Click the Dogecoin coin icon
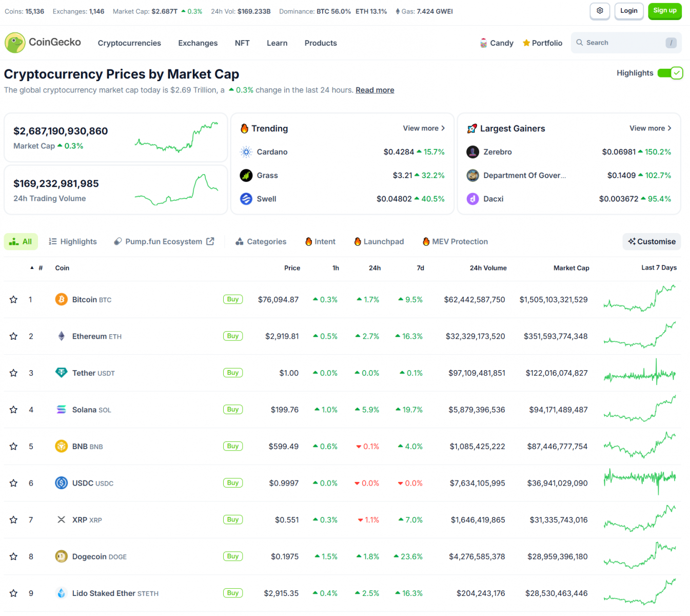This screenshot has width=690, height=616. (x=62, y=556)
